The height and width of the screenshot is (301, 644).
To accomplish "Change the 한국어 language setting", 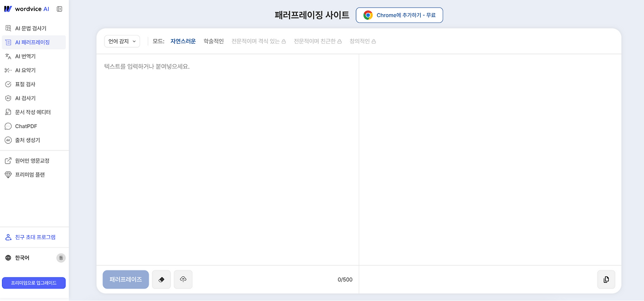I will (x=22, y=258).
